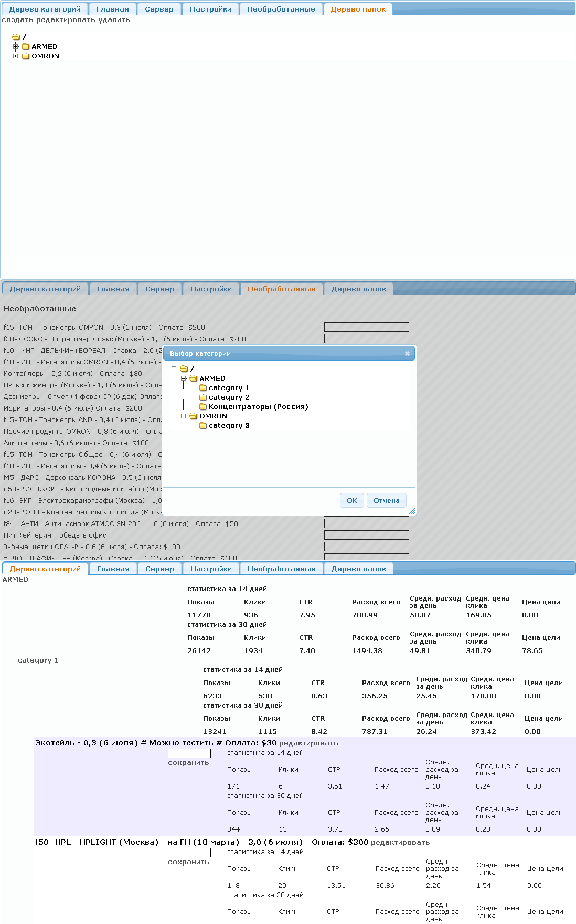Click Выбор категории dialog title bar
The width and height of the screenshot is (576, 924).
pyautogui.click(x=289, y=354)
